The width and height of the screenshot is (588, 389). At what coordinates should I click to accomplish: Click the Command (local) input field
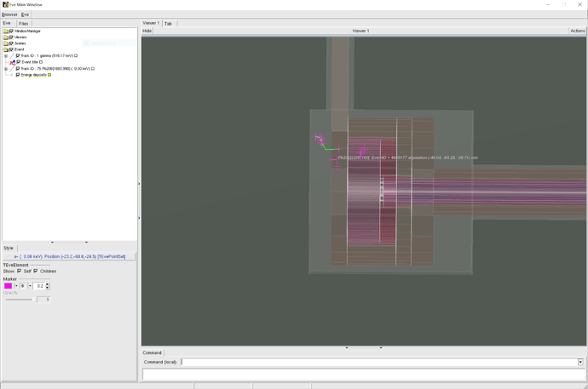pos(379,362)
